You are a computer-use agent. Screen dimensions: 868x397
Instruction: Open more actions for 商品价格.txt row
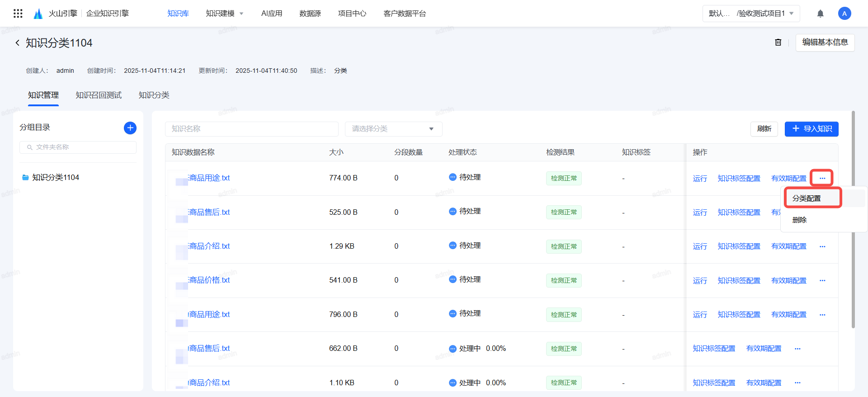pyautogui.click(x=822, y=281)
